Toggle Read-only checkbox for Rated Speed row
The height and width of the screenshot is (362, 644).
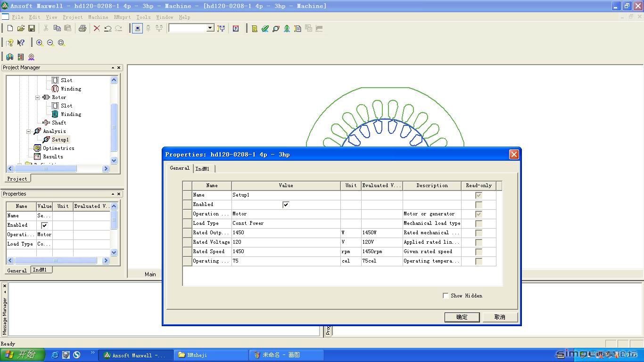click(479, 252)
